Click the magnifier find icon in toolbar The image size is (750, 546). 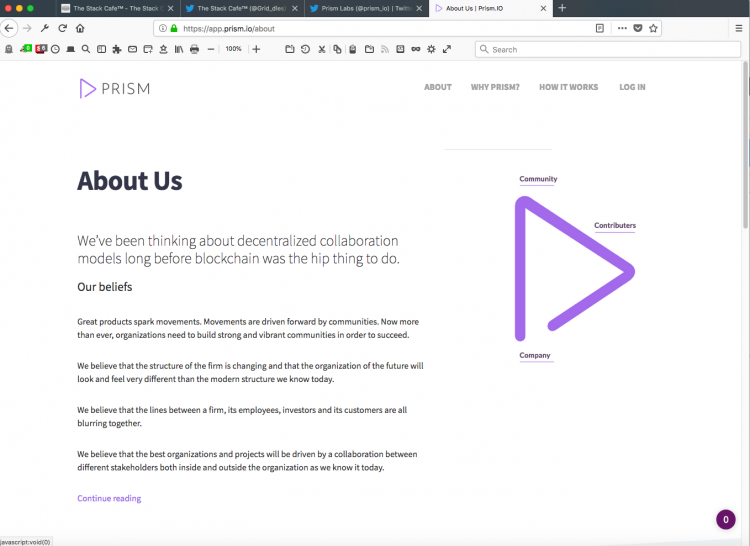point(86,49)
